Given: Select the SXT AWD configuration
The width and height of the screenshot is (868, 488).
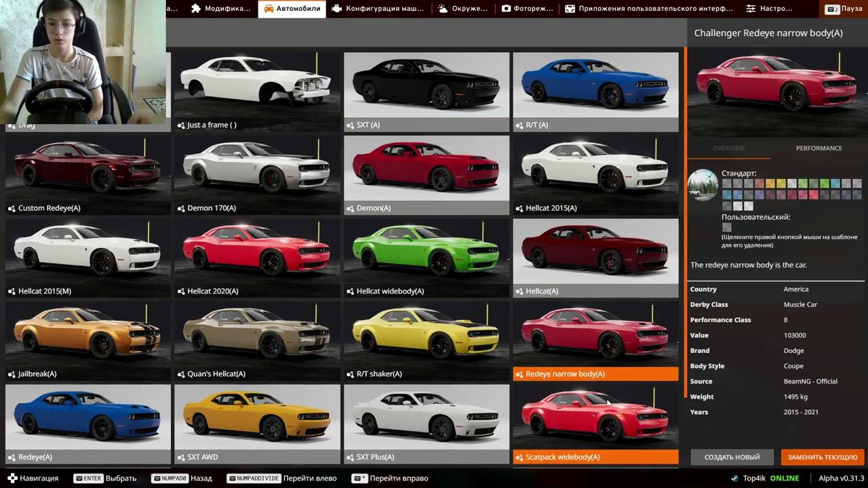Looking at the screenshot, I should point(257,424).
